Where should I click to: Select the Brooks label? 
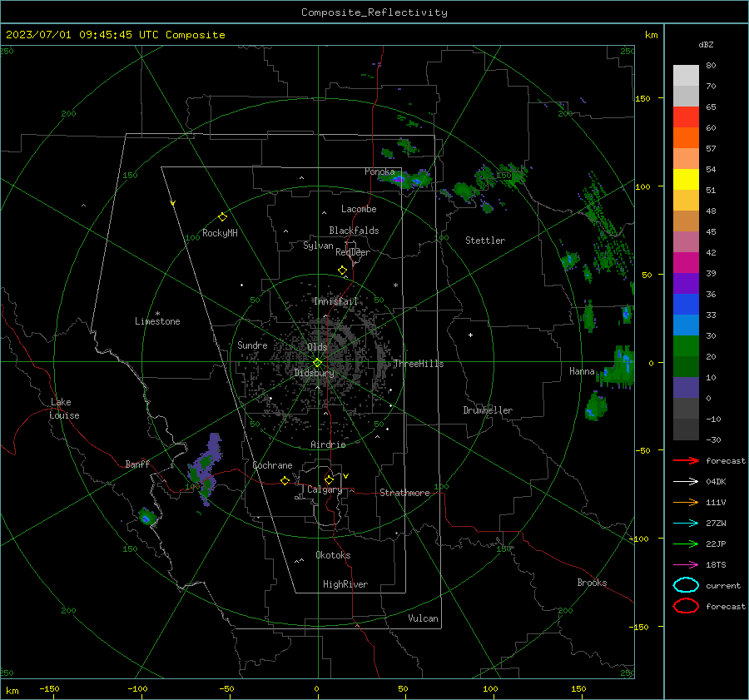pos(592,583)
